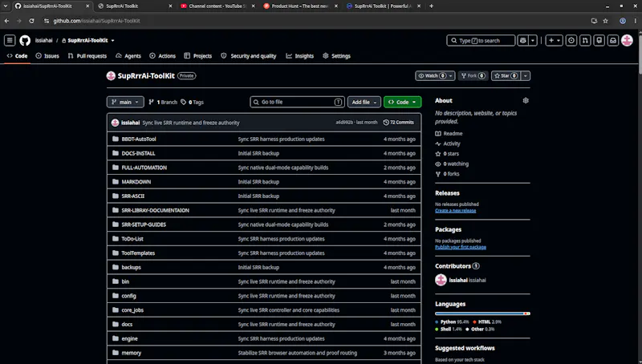Click the Fork button
The width and height of the screenshot is (642, 364).
[473, 75]
